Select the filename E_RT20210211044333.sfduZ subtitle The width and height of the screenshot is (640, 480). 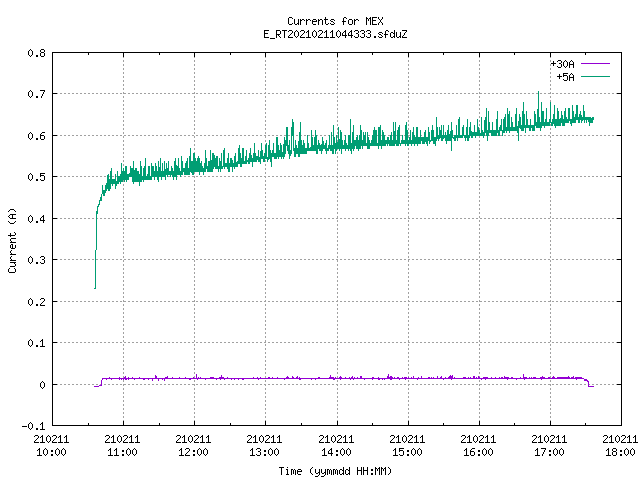click(x=335, y=34)
